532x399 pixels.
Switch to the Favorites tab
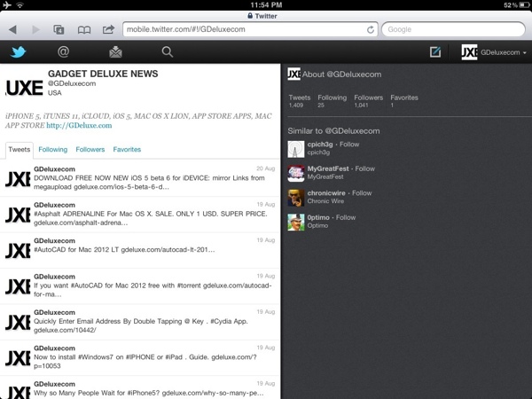pos(127,150)
